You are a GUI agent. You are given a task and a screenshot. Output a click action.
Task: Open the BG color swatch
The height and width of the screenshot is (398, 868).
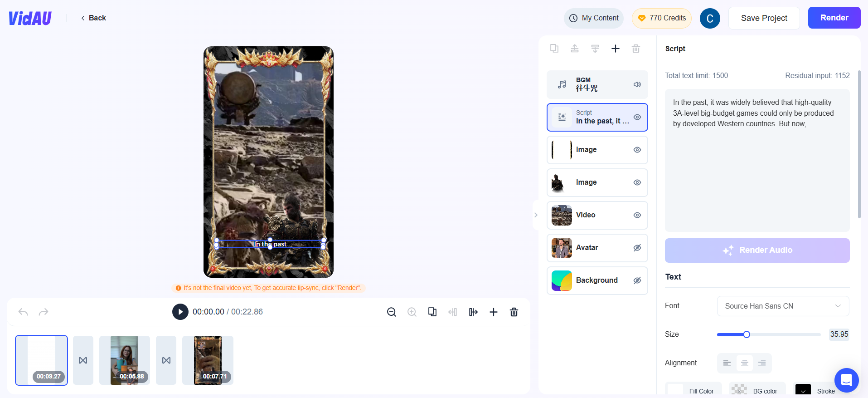tap(739, 390)
